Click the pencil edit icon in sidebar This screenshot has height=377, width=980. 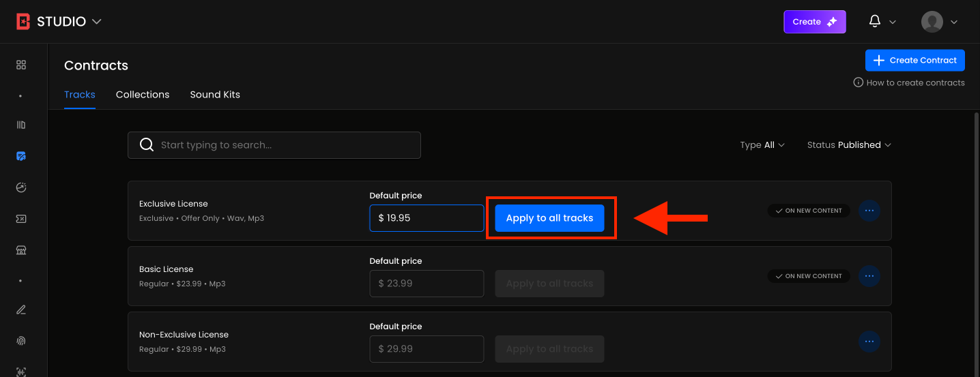(x=21, y=310)
